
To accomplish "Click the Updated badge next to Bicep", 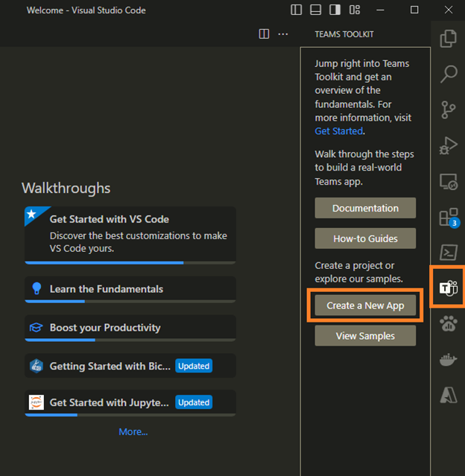I will 194,366.
